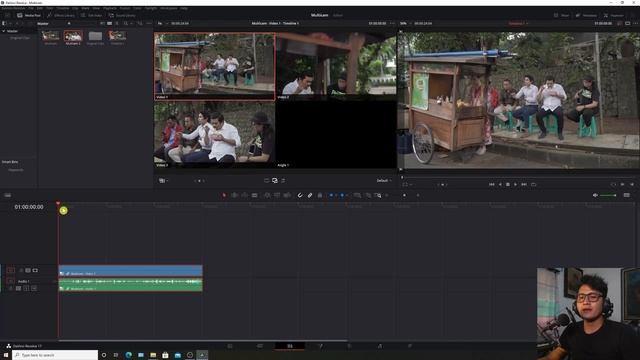640x360 pixels.
Task: Choose the Trim Edit mode tool
Action: [x=234, y=196]
